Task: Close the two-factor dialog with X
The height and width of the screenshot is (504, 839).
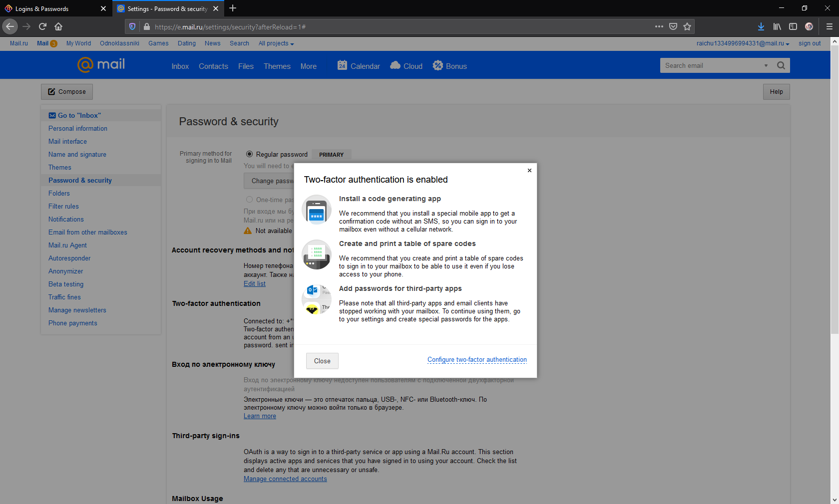Action: [529, 171]
